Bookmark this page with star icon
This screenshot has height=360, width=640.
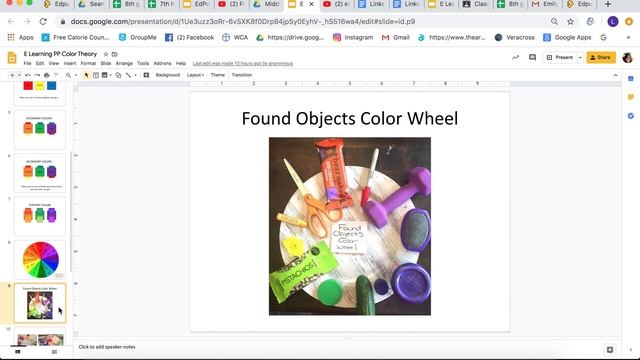coord(570,21)
